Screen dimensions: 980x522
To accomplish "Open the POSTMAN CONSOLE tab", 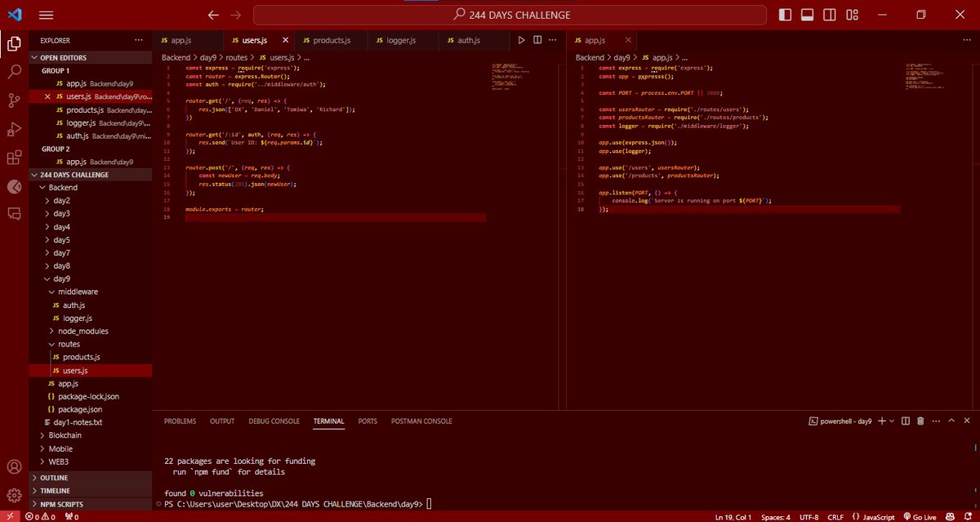I will [421, 422].
